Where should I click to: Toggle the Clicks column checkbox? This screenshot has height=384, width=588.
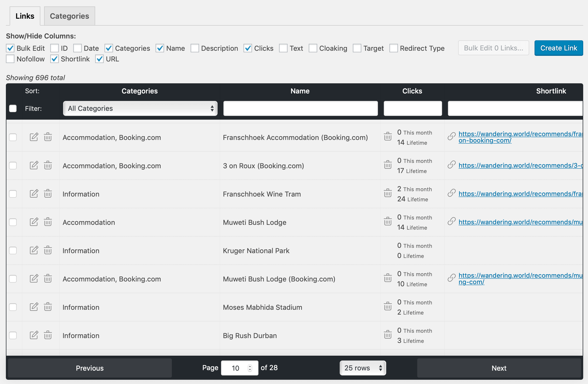(x=248, y=48)
